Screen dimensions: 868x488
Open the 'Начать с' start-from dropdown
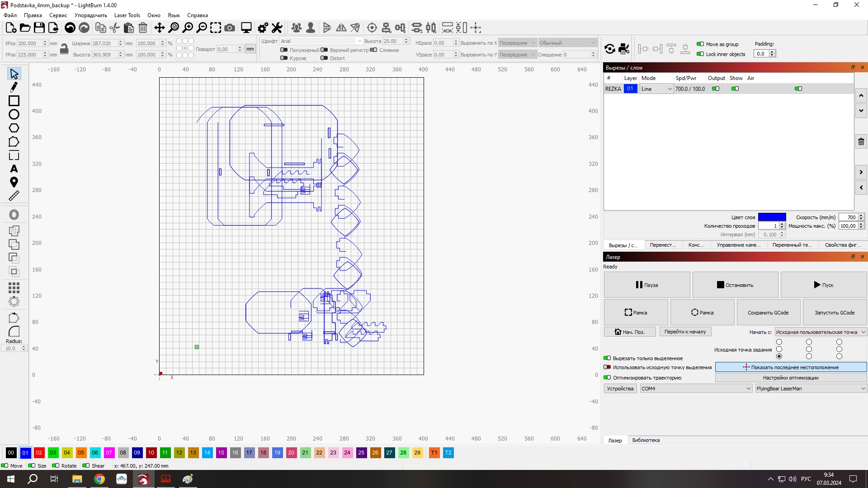(x=821, y=332)
